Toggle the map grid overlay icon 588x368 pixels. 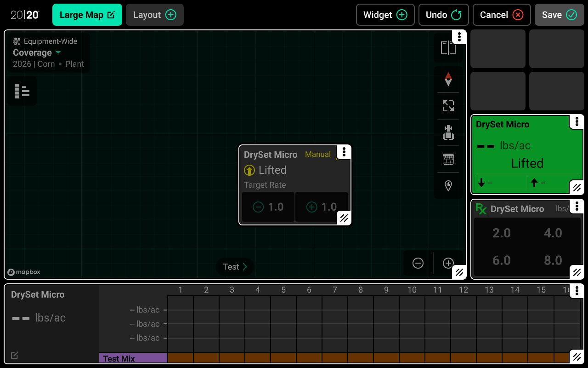(x=448, y=159)
